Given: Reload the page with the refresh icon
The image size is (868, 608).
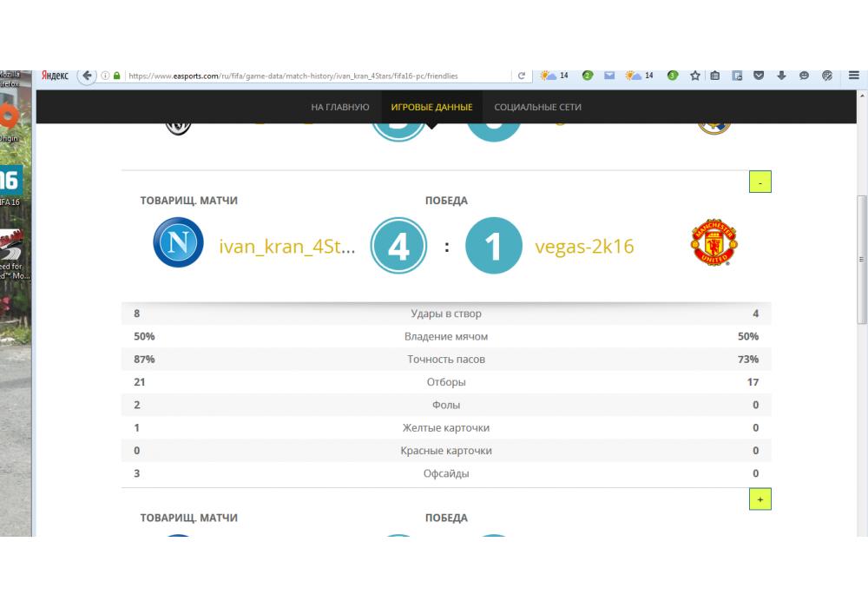Looking at the screenshot, I should click(522, 76).
